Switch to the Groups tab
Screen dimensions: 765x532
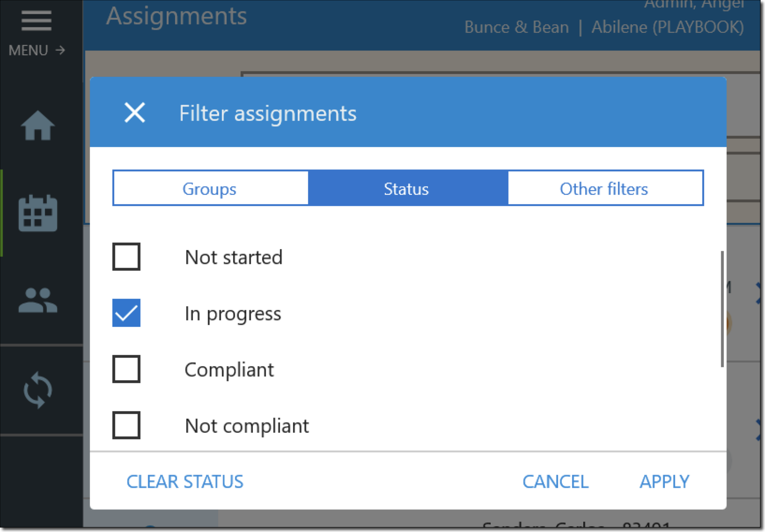[210, 189]
